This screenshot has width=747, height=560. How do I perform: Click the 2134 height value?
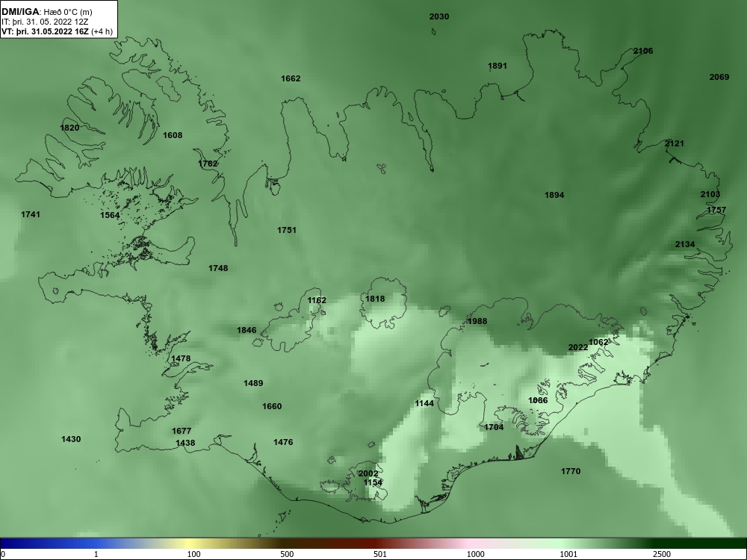pos(685,244)
